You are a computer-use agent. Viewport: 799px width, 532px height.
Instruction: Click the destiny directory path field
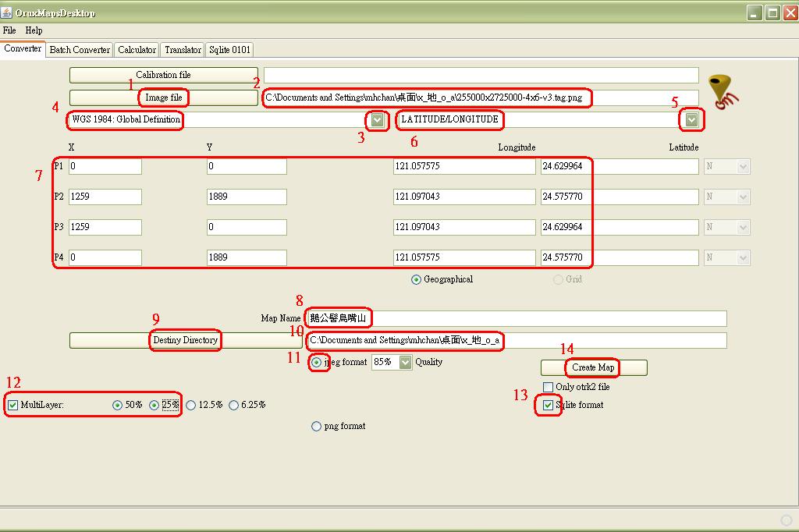(x=517, y=340)
